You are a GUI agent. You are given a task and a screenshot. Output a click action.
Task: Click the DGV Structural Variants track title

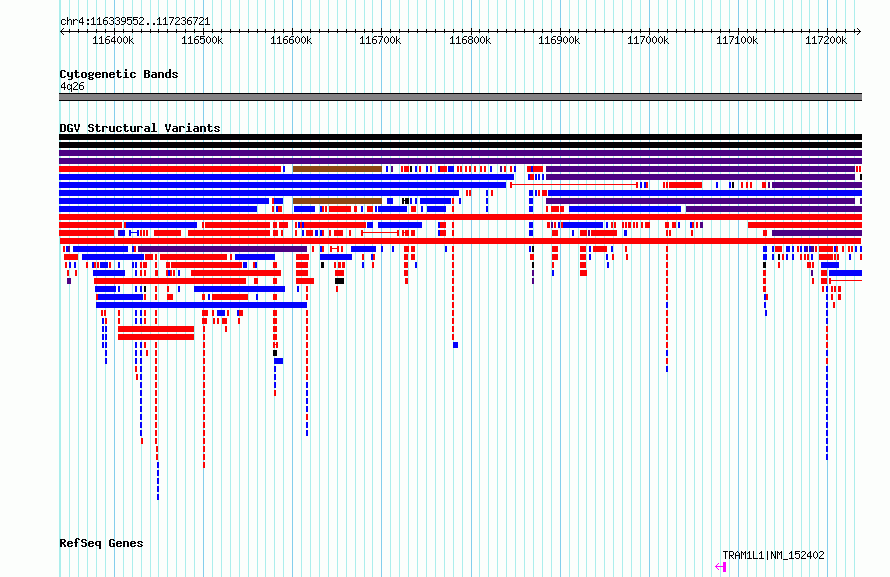(140, 128)
